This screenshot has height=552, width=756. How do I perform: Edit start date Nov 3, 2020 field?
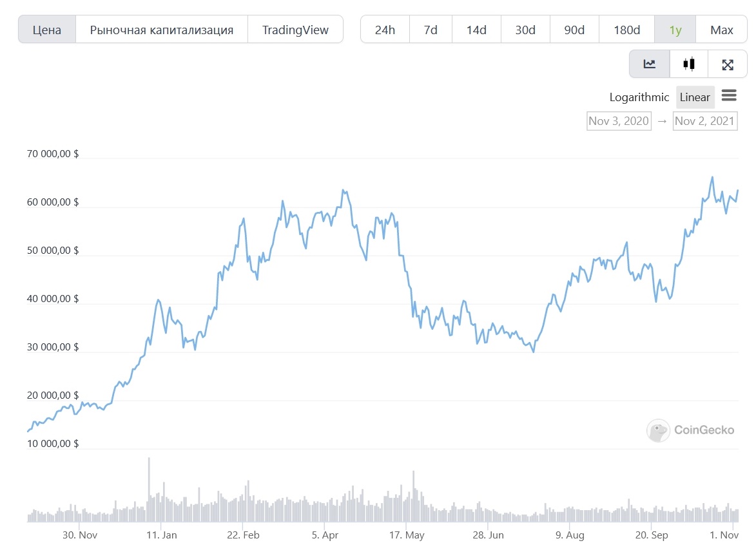pos(619,121)
